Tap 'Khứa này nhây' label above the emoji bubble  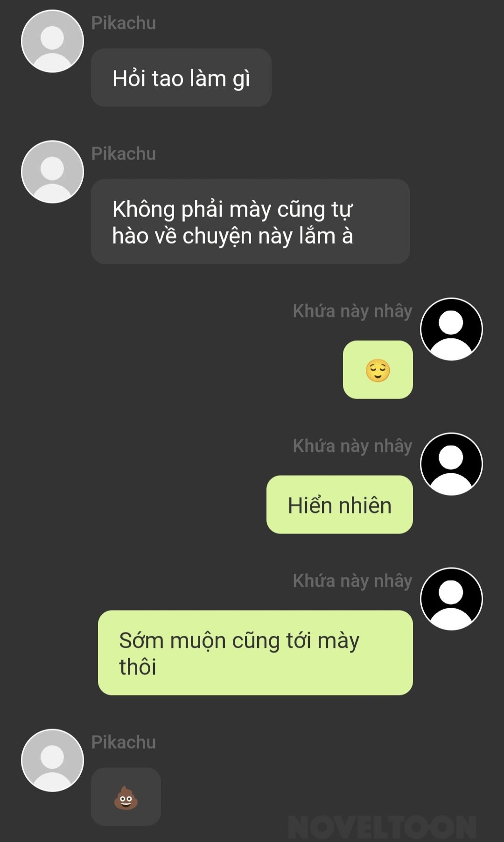[352, 311]
